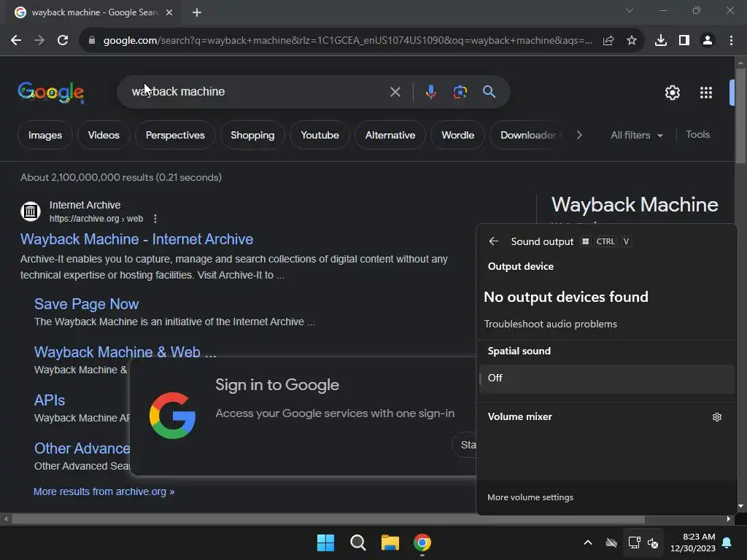Open Volume mixer settings gear
Viewport: 747px width, 560px height.
coord(717,417)
